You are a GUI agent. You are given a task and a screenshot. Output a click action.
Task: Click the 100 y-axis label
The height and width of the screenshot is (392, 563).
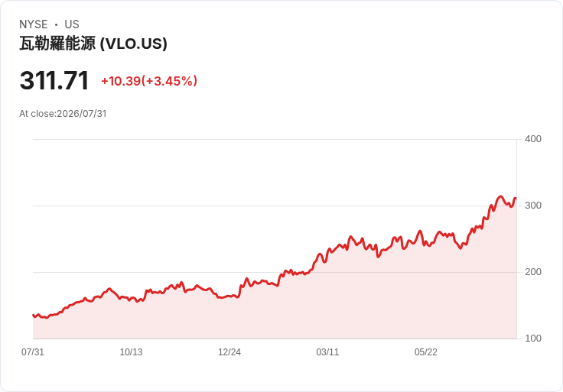click(x=533, y=339)
